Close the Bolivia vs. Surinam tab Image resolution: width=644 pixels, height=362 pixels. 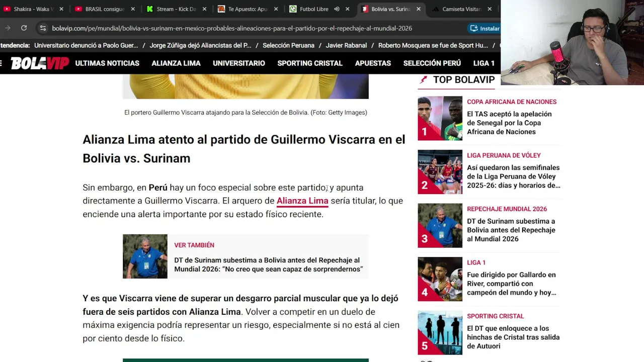[419, 9]
